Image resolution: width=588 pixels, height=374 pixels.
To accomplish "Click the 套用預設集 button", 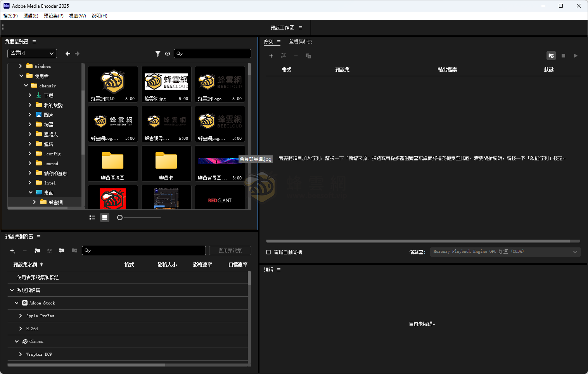I will tap(230, 251).
